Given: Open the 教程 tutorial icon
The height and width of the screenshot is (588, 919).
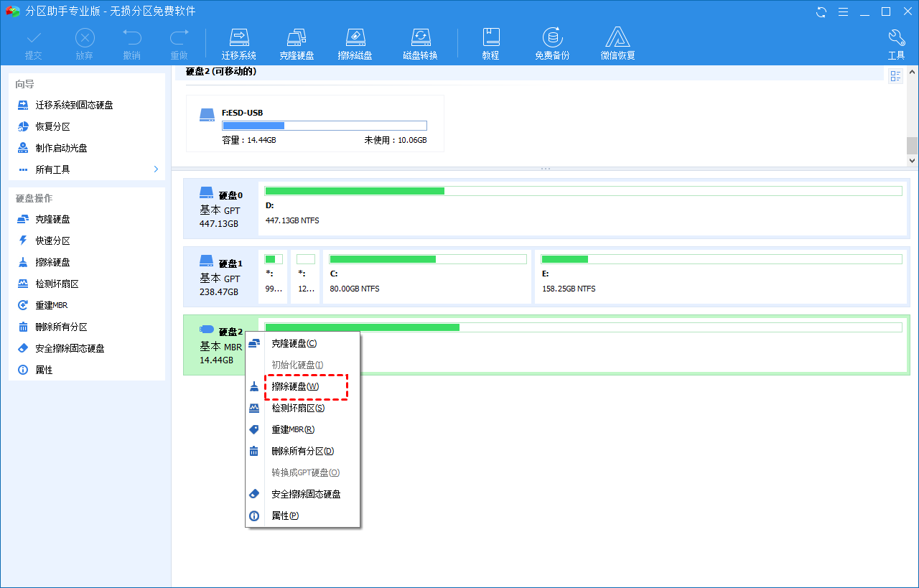Looking at the screenshot, I should (x=490, y=44).
